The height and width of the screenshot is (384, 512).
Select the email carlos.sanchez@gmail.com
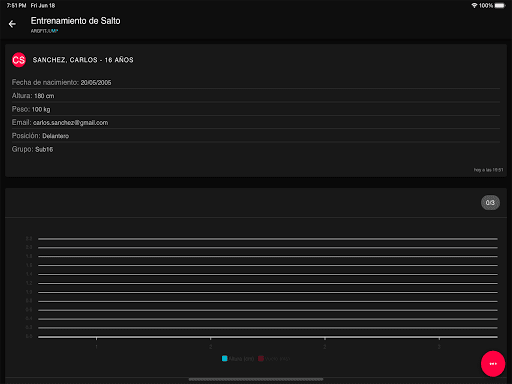click(70, 123)
